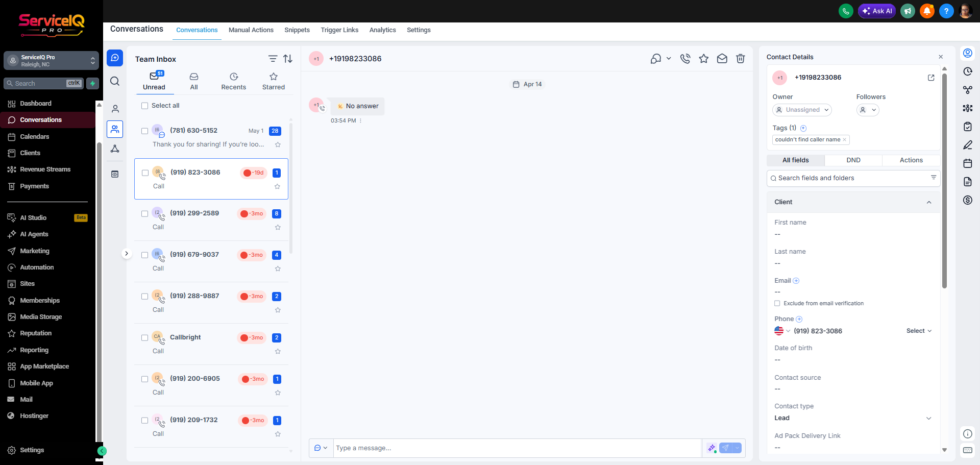The height and width of the screenshot is (465, 980).
Task: Open the Unassigned owner dropdown
Action: (x=802, y=110)
